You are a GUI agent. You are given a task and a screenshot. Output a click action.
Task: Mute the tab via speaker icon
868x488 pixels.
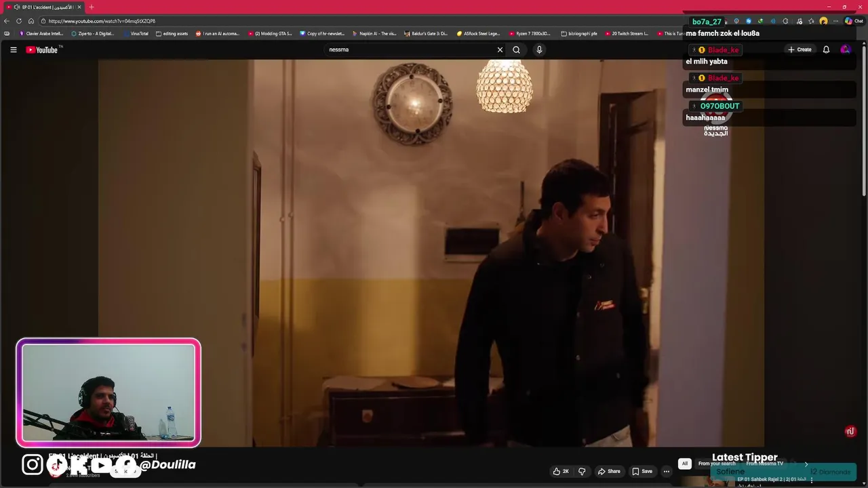tap(16, 7)
